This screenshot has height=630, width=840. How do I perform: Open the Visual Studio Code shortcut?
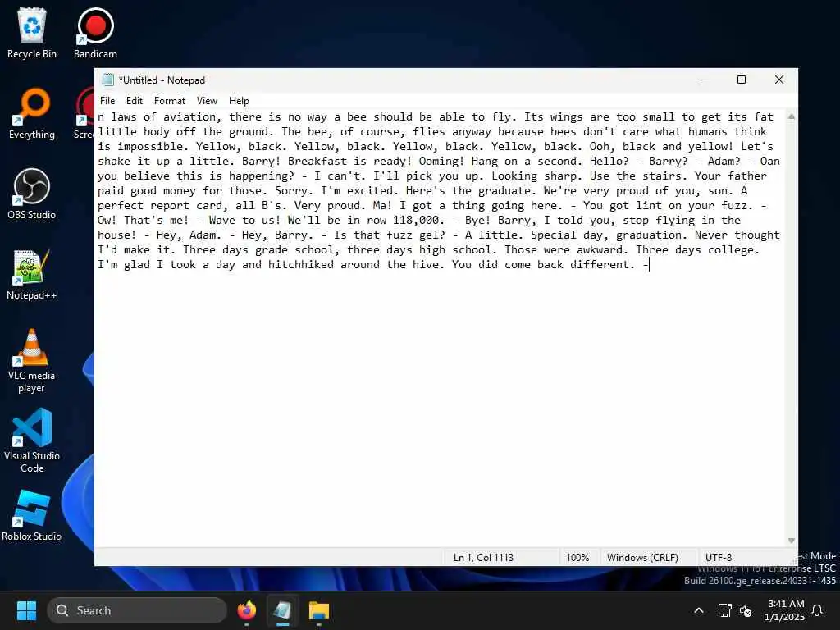point(32,441)
